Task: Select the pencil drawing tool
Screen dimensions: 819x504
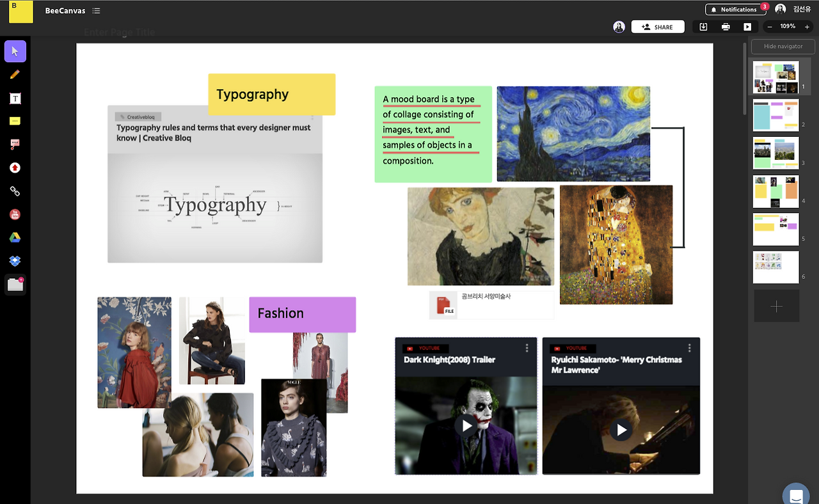Action: tap(15, 74)
